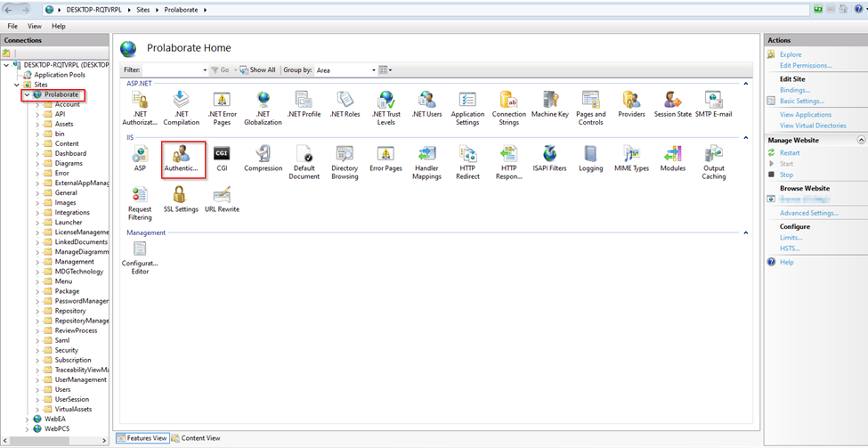Open .NET Users feature
This screenshot has width=868, height=448.
click(x=426, y=105)
